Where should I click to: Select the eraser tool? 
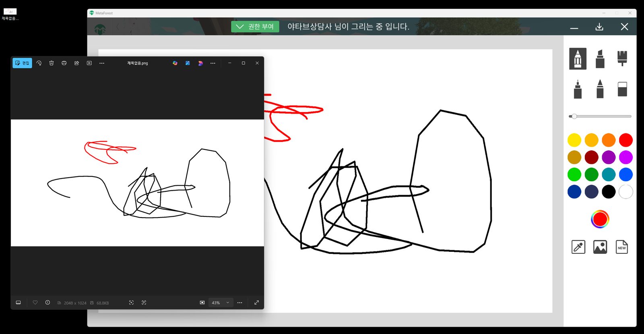[x=622, y=89]
